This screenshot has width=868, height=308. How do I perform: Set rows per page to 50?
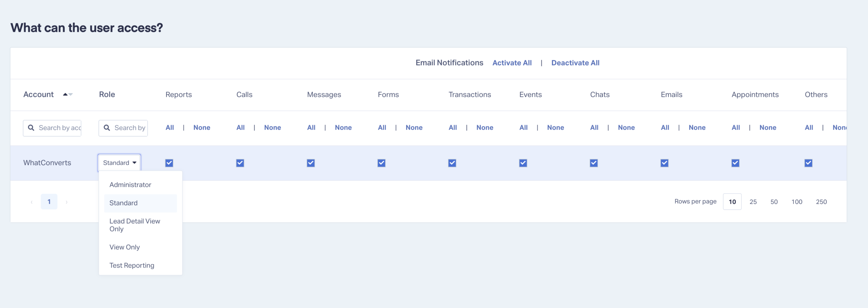point(774,202)
